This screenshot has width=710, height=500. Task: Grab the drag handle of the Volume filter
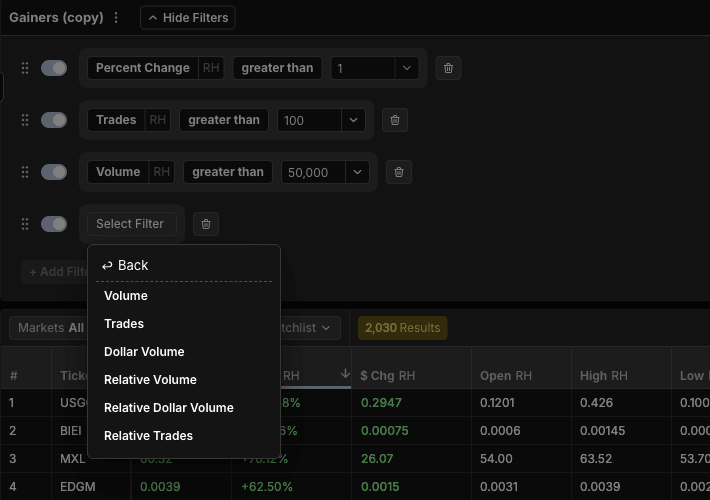tap(25, 172)
